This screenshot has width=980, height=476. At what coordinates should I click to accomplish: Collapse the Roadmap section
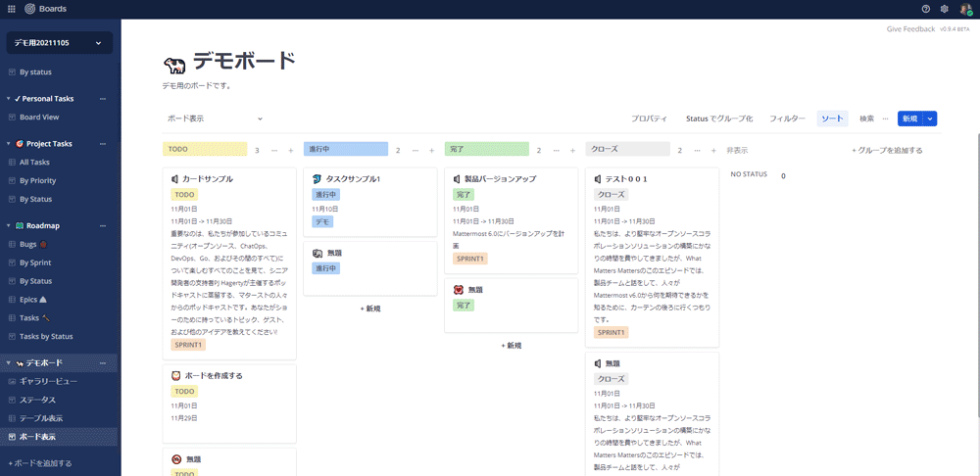click(9, 225)
